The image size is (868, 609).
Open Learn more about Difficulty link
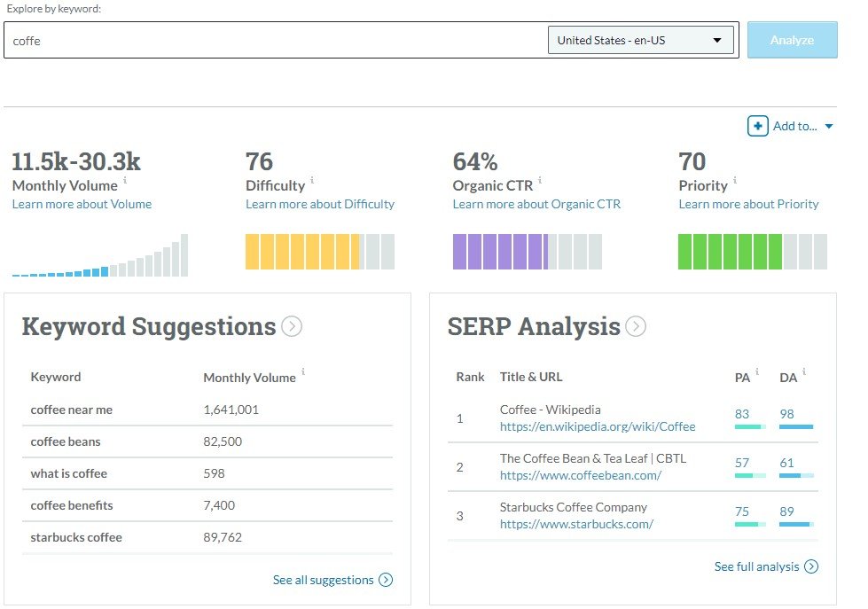[x=319, y=204]
